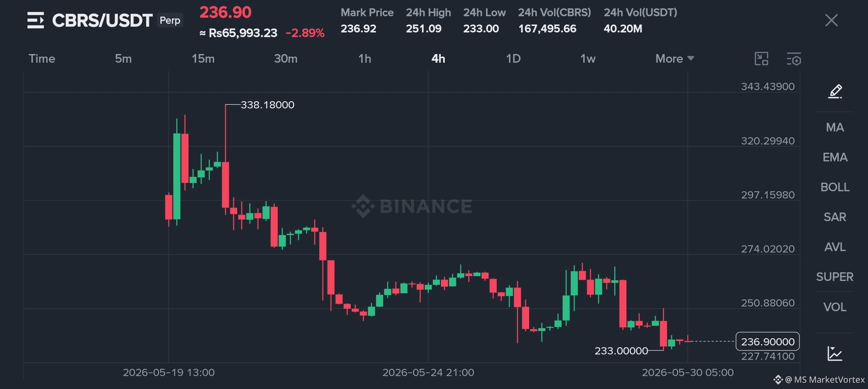Screen dimensions: 868x389
Task: Select the drawing pencil tool
Action: tap(835, 91)
